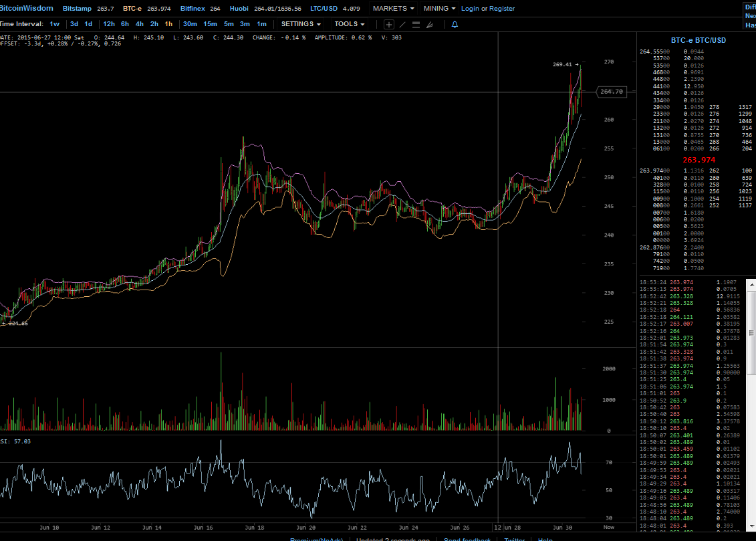Set time interval to 1w
Viewport: 756px width, 541px height.
point(55,23)
